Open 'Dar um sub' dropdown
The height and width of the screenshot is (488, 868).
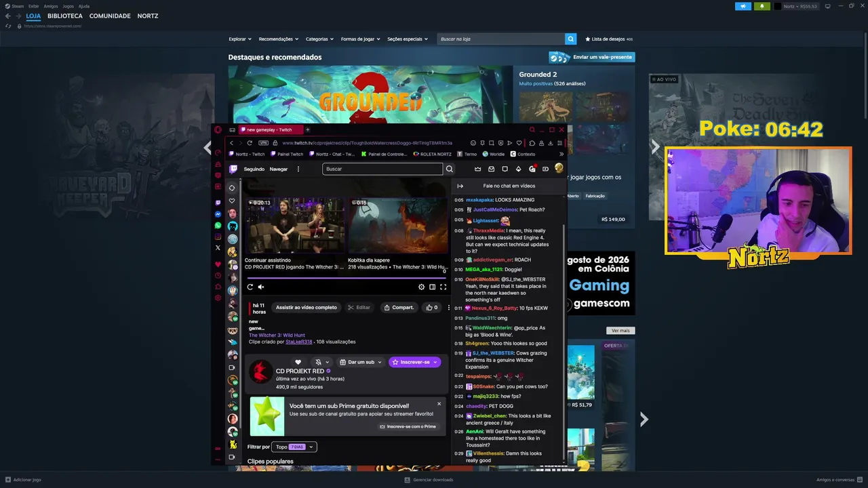pyautogui.click(x=361, y=362)
